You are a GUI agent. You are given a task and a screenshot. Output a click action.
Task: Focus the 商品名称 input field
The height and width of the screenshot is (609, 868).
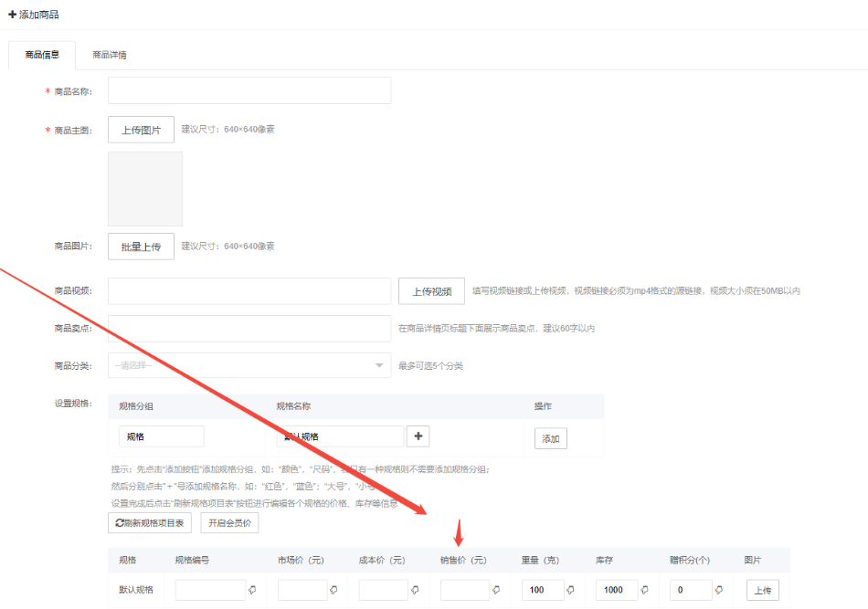tap(249, 90)
